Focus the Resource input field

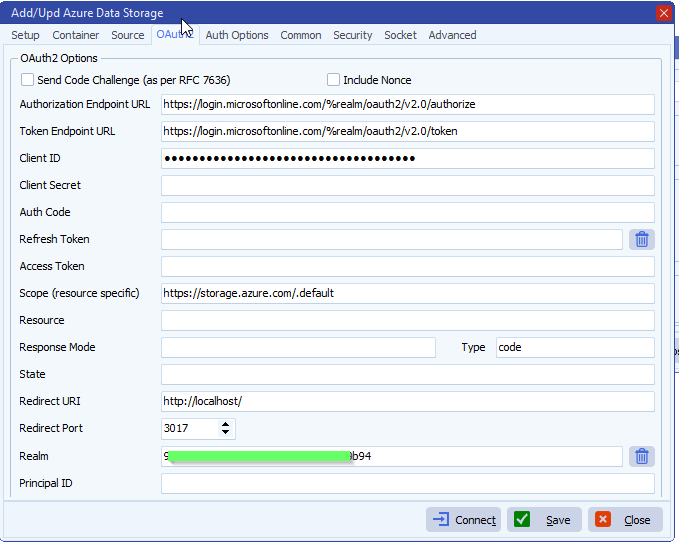[407, 320]
